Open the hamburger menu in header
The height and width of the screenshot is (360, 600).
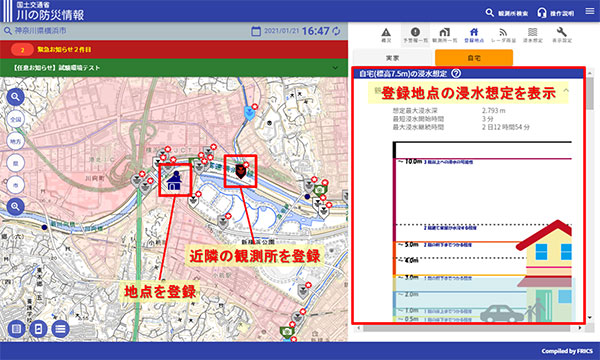(x=590, y=11)
